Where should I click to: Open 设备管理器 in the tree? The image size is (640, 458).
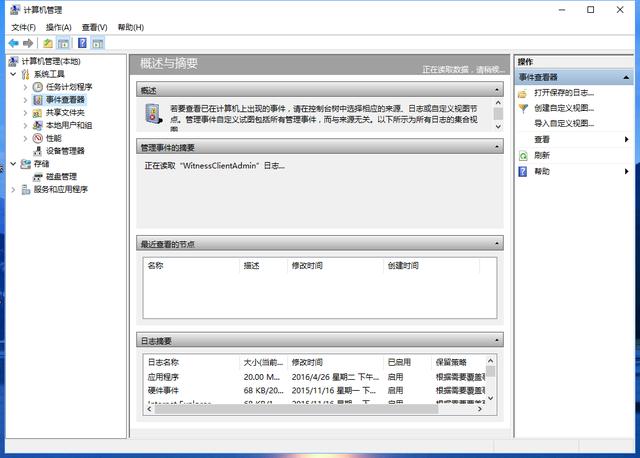[65, 151]
